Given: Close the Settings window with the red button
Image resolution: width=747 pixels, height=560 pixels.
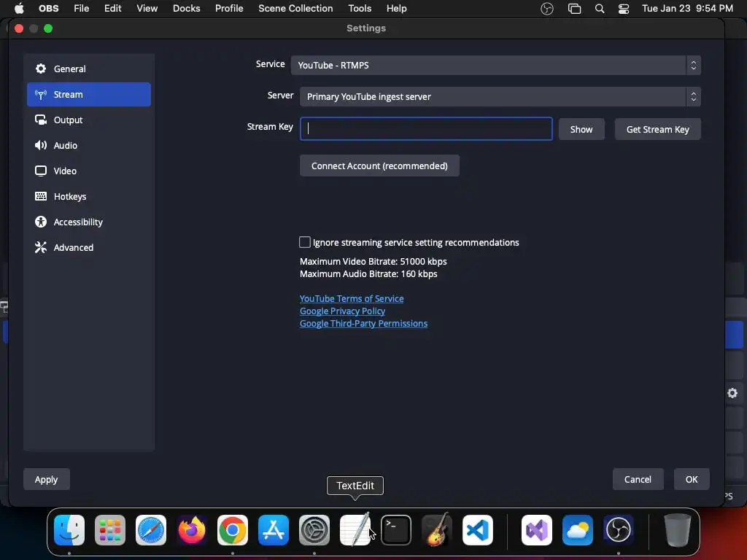Looking at the screenshot, I should pos(19,28).
